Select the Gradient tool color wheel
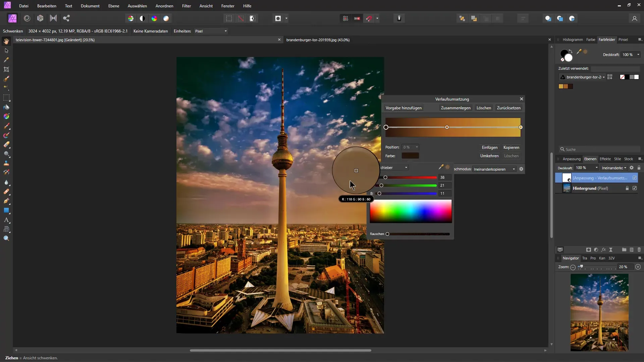The width and height of the screenshot is (644, 362). pyautogui.click(x=6, y=117)
